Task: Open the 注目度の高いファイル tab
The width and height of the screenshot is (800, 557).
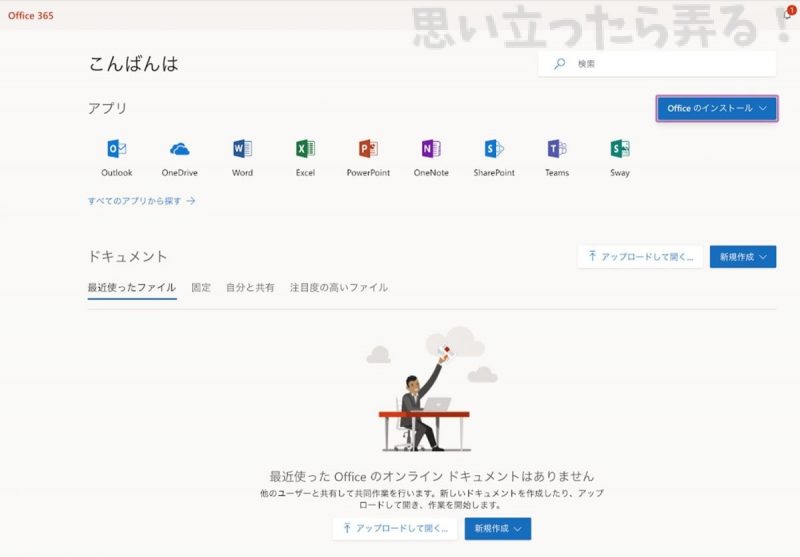Action: pos(339,288)
